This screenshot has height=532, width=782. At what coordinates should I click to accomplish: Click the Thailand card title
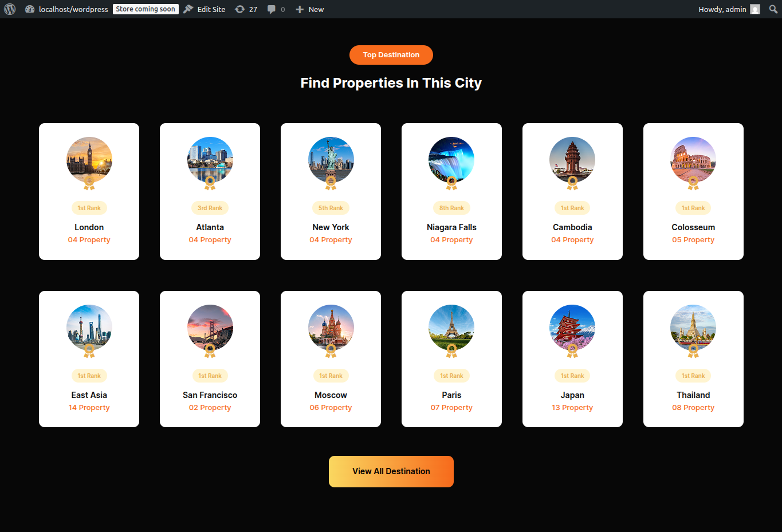tap(693, 395)
